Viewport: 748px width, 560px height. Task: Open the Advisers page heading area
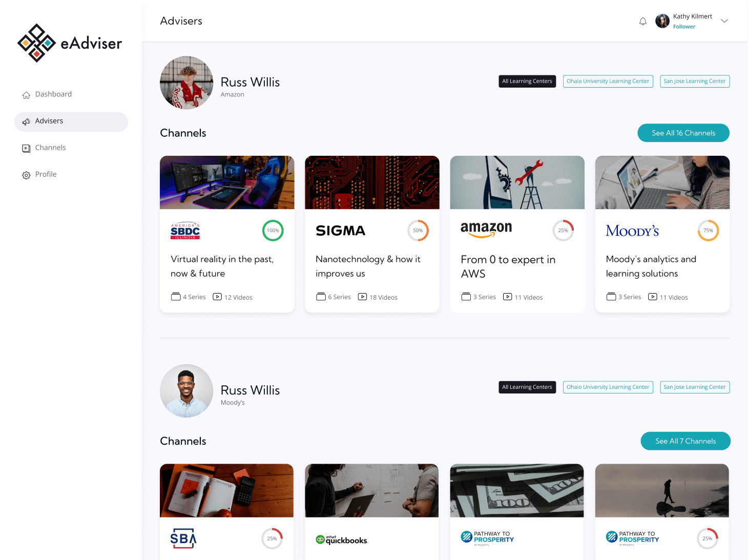click(181, 20)
